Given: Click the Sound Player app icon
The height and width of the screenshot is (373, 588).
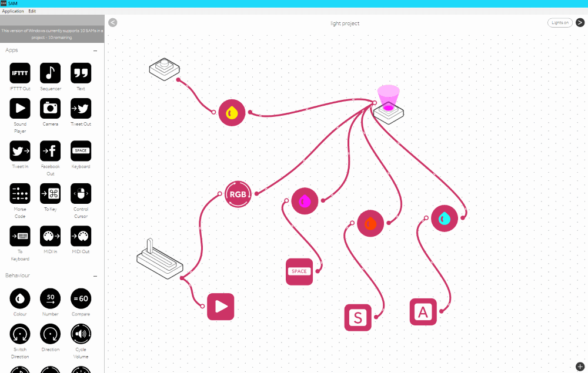Looking at the screenshot, I should tap(19, 108).
